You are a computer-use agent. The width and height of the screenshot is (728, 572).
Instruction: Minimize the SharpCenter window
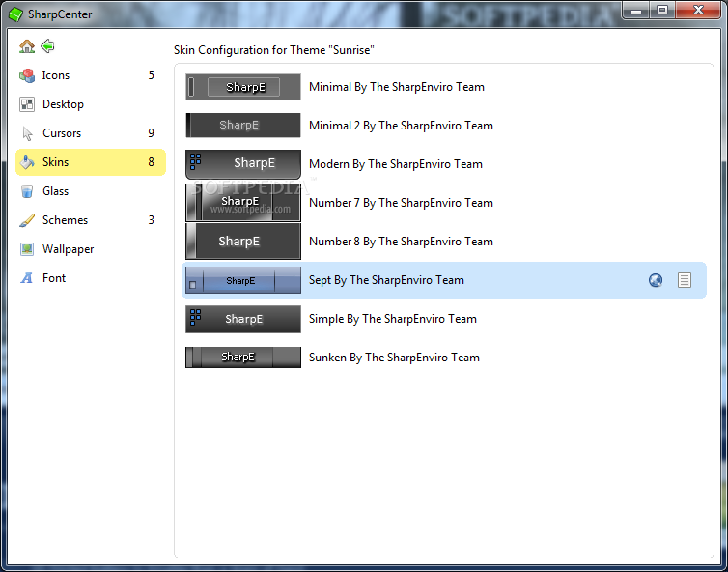[x=636, y=11]
